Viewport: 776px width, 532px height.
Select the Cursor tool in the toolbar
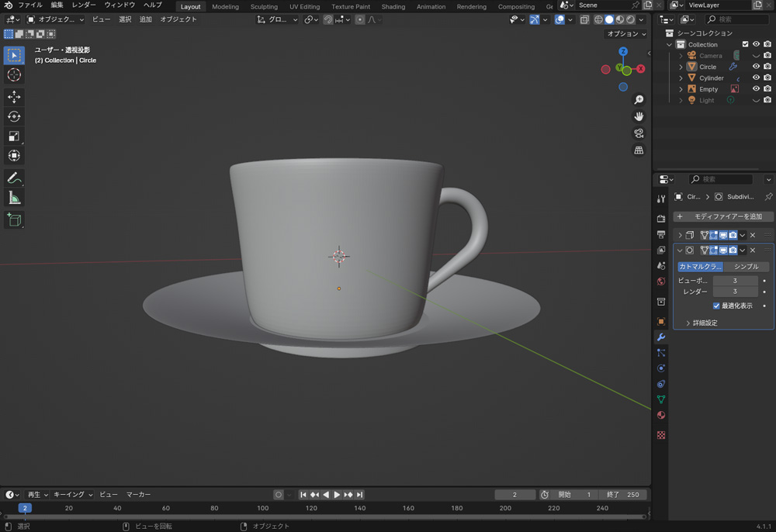point(14,75)
